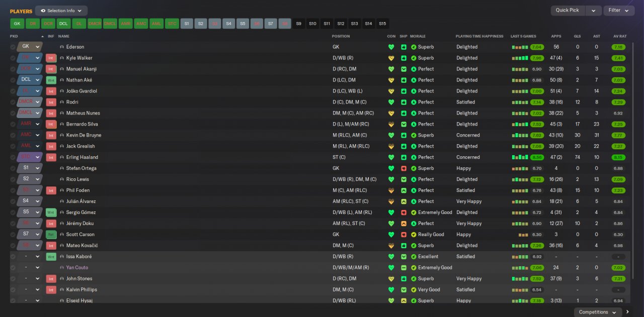Sort by the MORALE column header
This screenshot has height=317, width=644.
tap(418, 36)
